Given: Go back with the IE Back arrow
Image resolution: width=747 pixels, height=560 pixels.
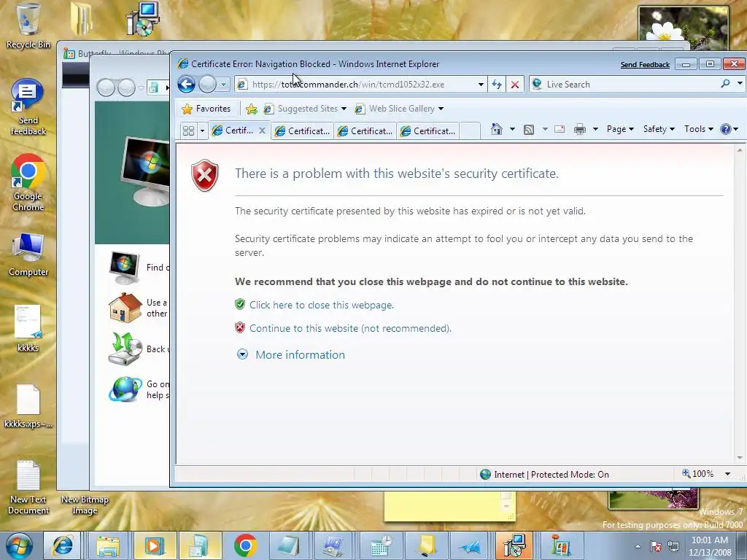Looking at the screenshot, I should (186, 85).
